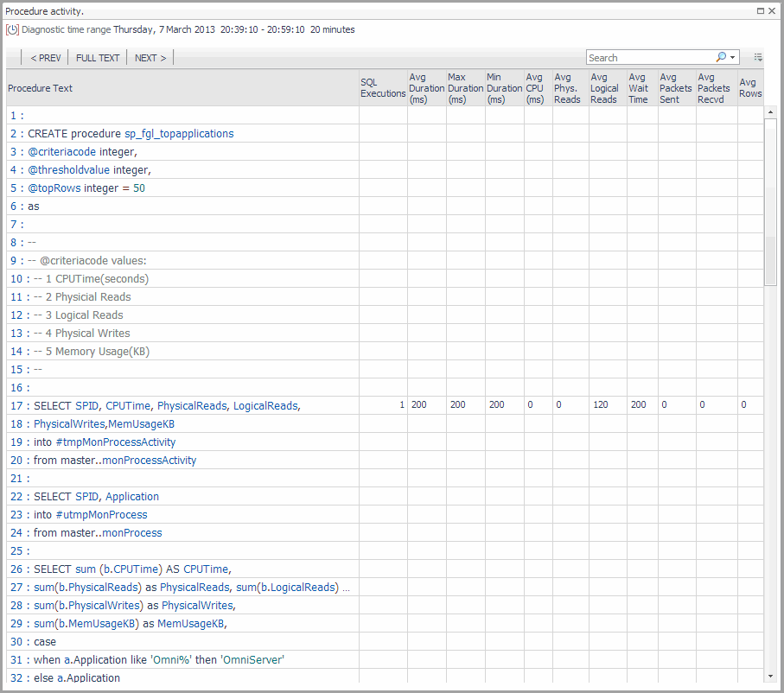Sort by SQL Executions column header

tap(382, 88)
